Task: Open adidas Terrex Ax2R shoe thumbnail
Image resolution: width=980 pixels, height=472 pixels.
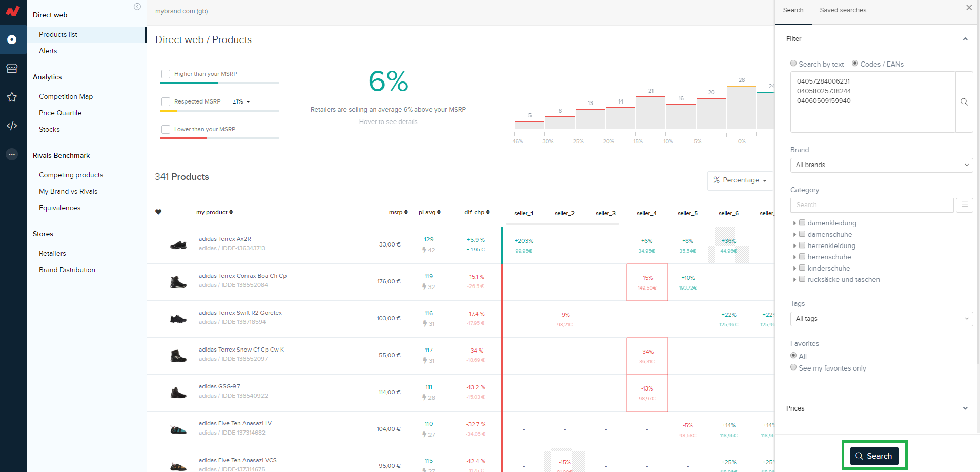Action: click(178, 245)
